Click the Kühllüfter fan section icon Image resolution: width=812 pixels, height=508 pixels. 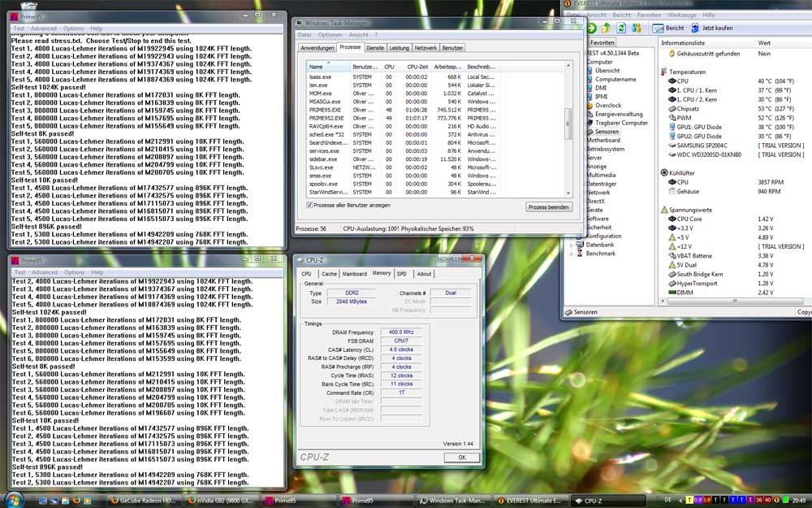pyautogui.click(x=664, y=172)
